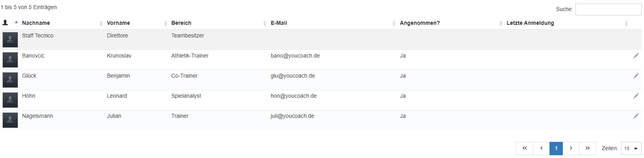This screenshot has height=158, width=644.
Task: Jump to the last page with double-right arrows
Action: (587, 149)
